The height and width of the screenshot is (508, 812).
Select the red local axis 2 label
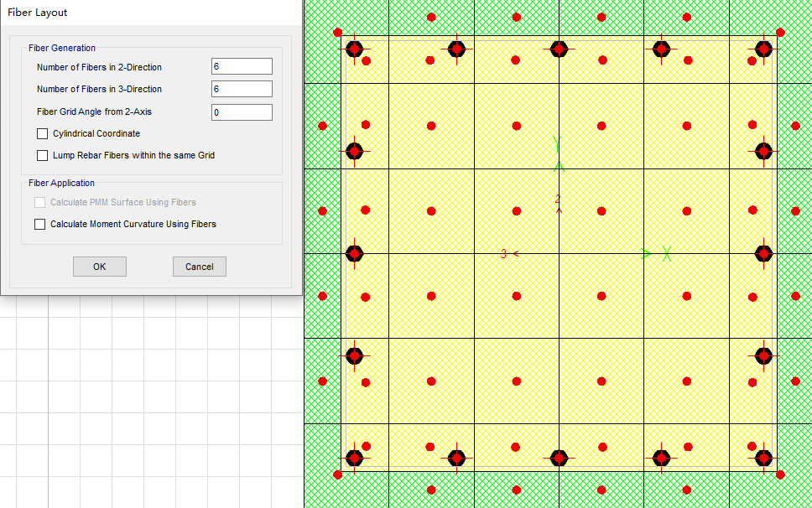tap(558, 199)
